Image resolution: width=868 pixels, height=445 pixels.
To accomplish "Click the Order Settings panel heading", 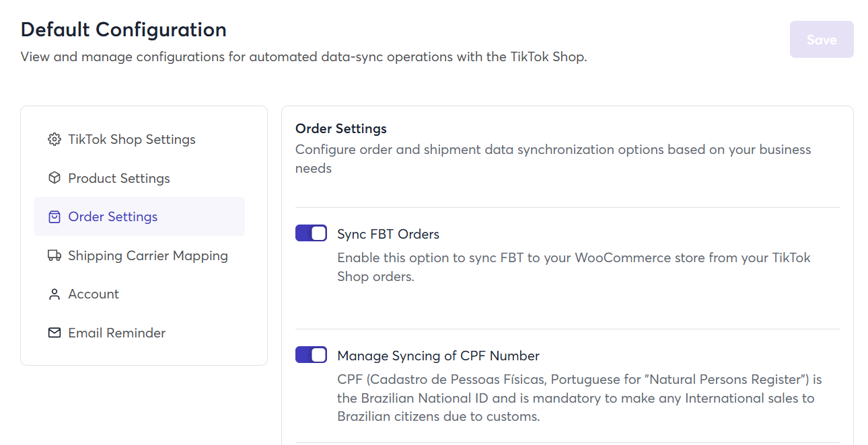I will pos(341,128).
